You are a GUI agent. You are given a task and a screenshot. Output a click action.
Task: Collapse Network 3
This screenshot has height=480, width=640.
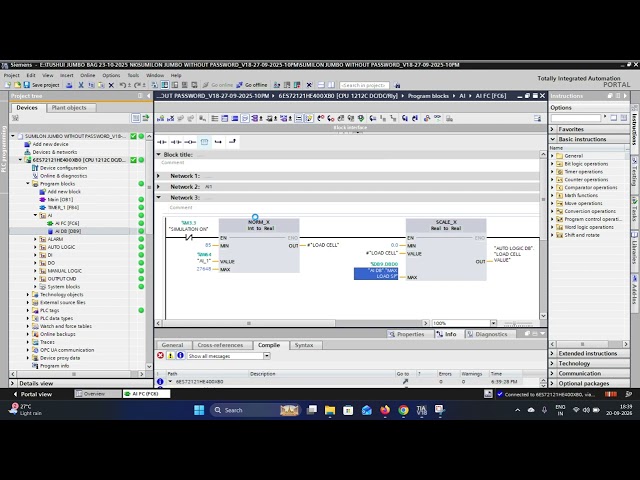159,197
